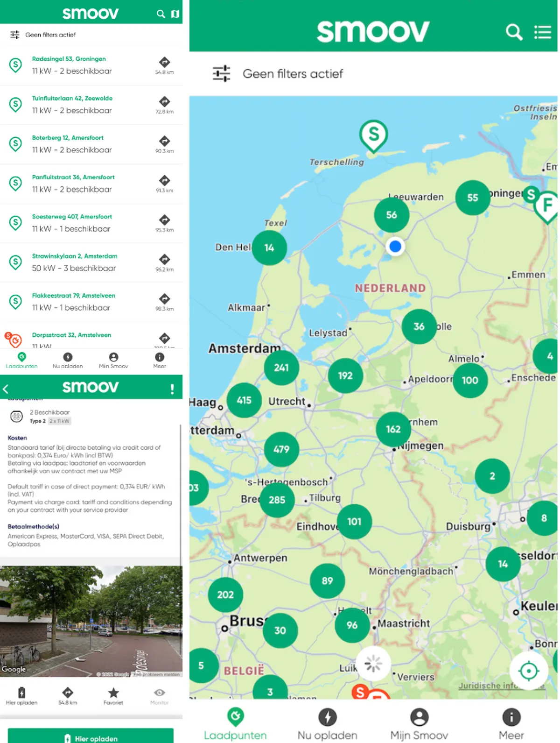The image size is (560, 743).
Task: Expand the 36 cluster near Zwolle
Action: click(419, 326)
